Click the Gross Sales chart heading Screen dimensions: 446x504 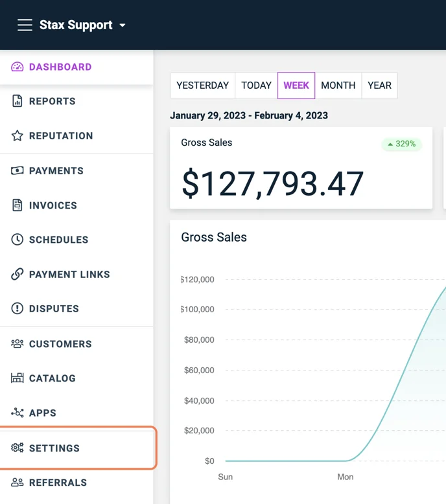(x=214, y=237)
